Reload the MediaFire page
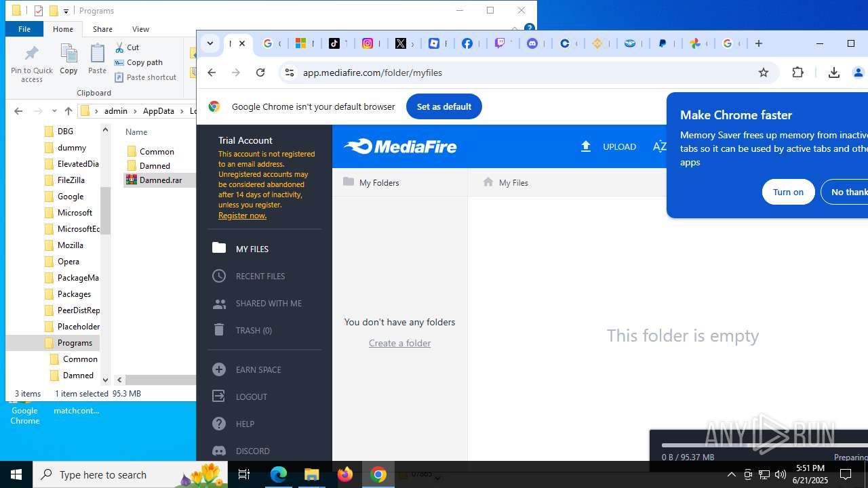This screenshot has width=868, height=488. pyautogui.click(x=260, y=73)
